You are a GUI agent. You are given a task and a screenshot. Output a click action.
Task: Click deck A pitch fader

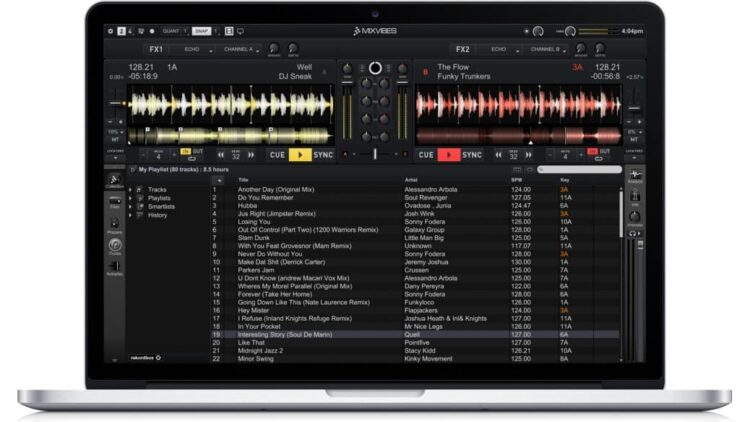[115, 103]
